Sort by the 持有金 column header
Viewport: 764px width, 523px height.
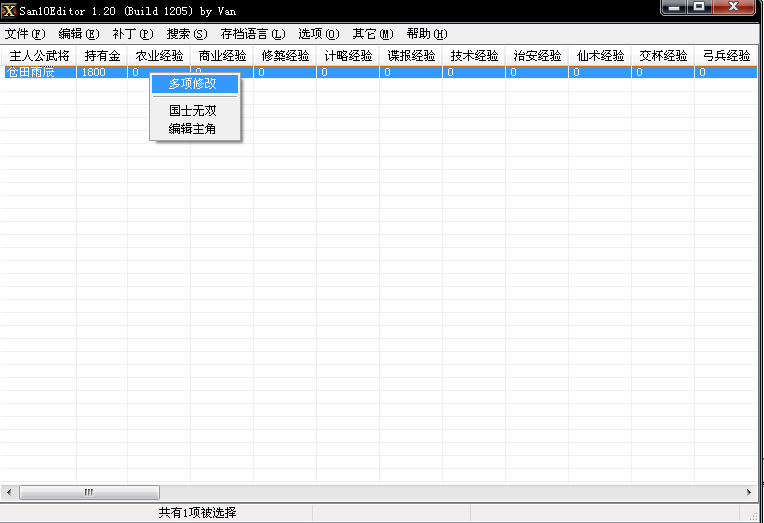102,56
